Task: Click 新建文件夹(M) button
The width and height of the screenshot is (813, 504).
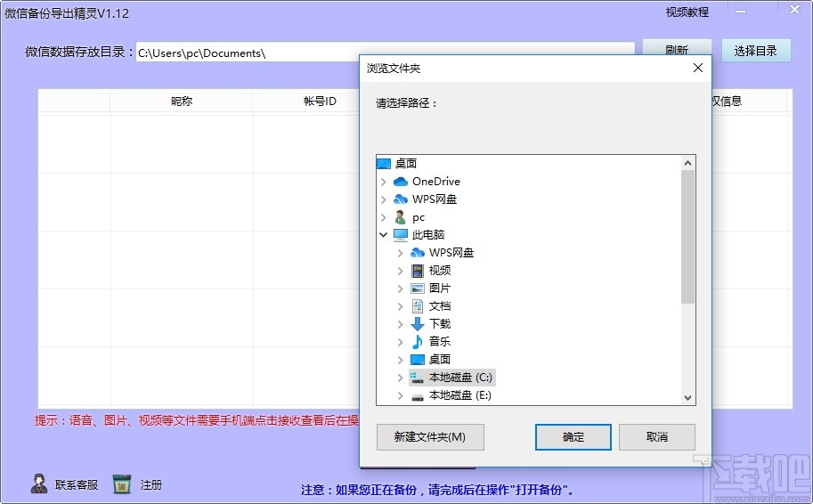Action: [430, 437]
